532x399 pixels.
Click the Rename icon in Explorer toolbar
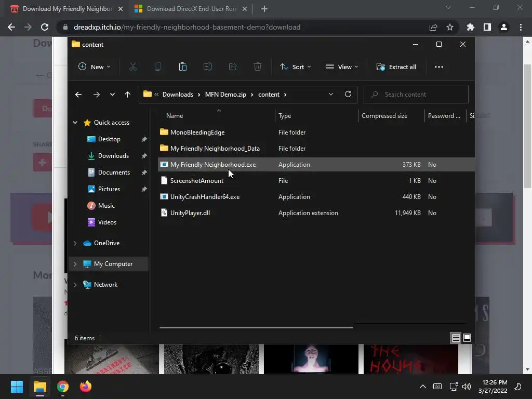208,67
